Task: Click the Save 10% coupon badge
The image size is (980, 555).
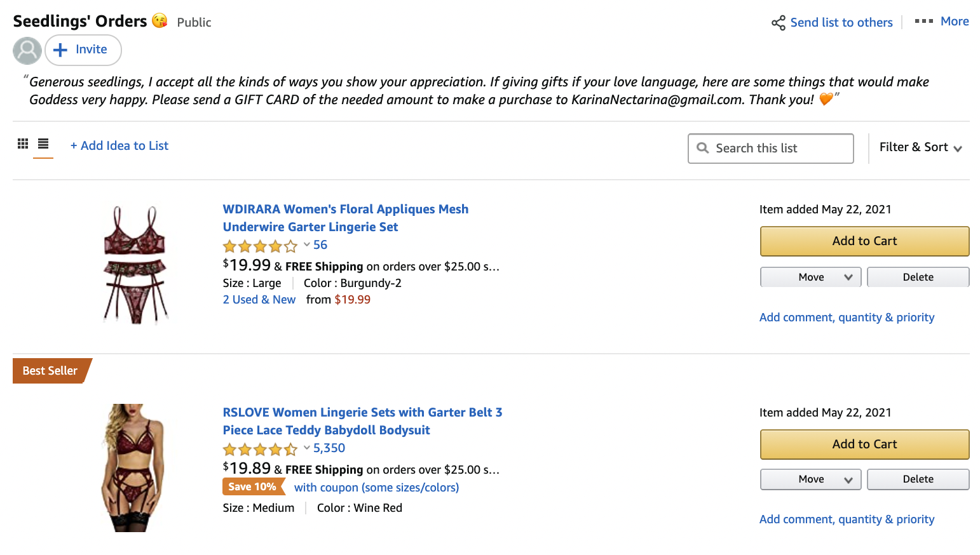Action: point(253,487)
